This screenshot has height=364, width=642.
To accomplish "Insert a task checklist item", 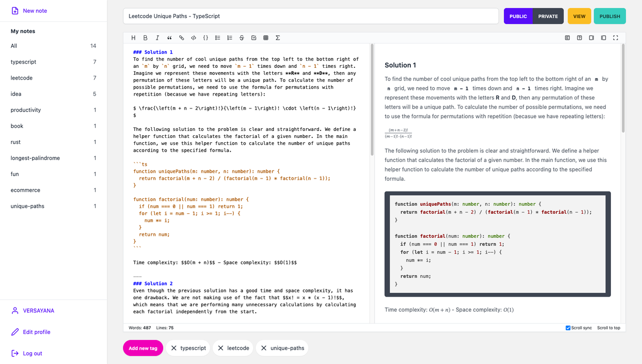I will tap(254, 38).
